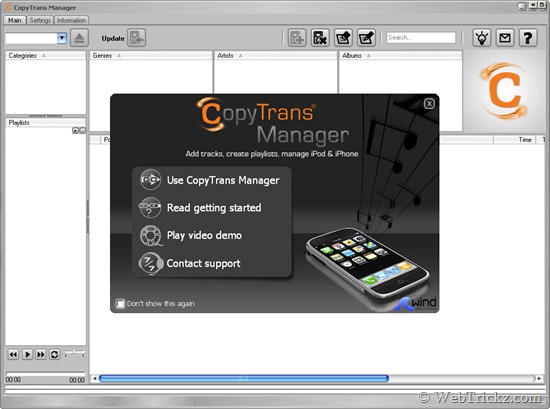Sort by Artists column header
550x409 pixels.
[275, 55]
